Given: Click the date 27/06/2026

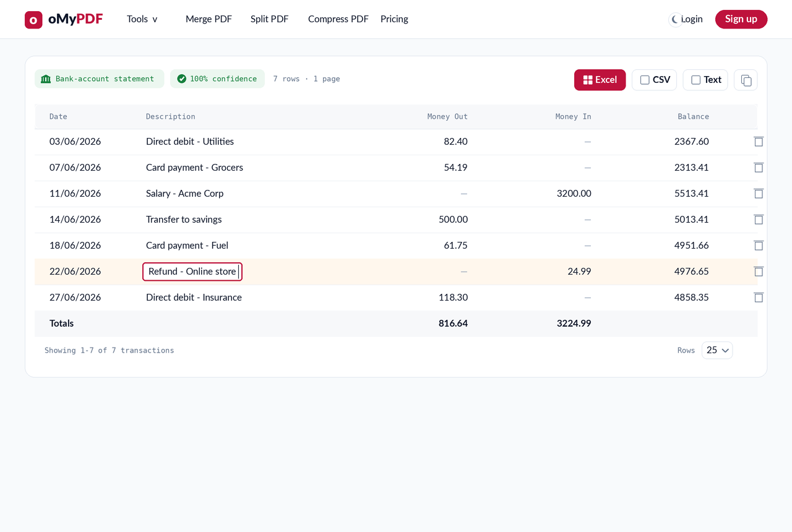Looking at the screenshot, I should click(x=75, y=298).
